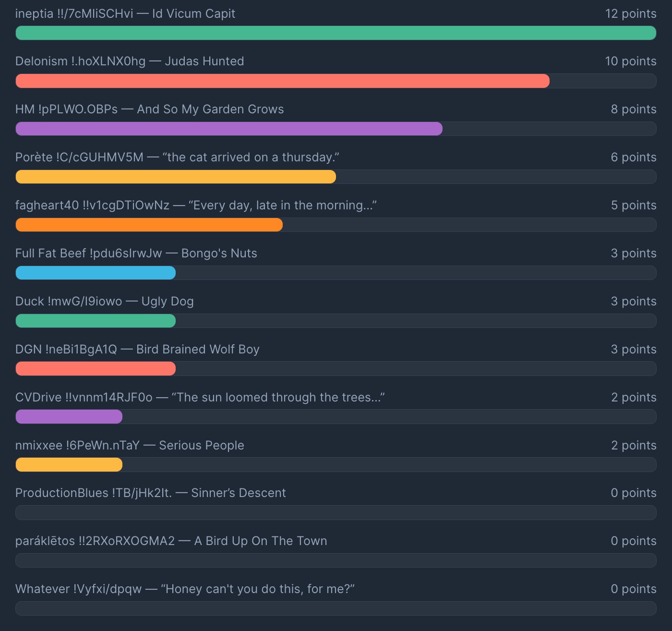
Task: Click the entry "Full Fat Beef — Bongo's Nuts"
Action: (136, 254)
